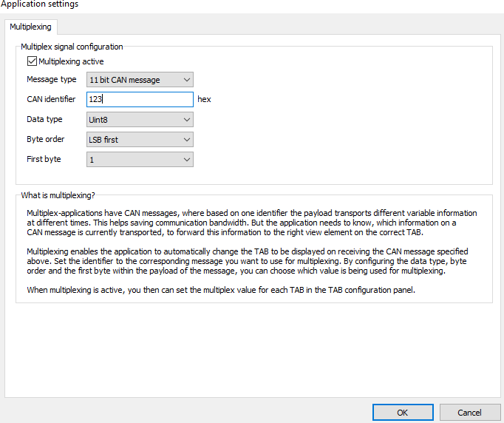Open the Byte order dropdown

coord(140,139)
